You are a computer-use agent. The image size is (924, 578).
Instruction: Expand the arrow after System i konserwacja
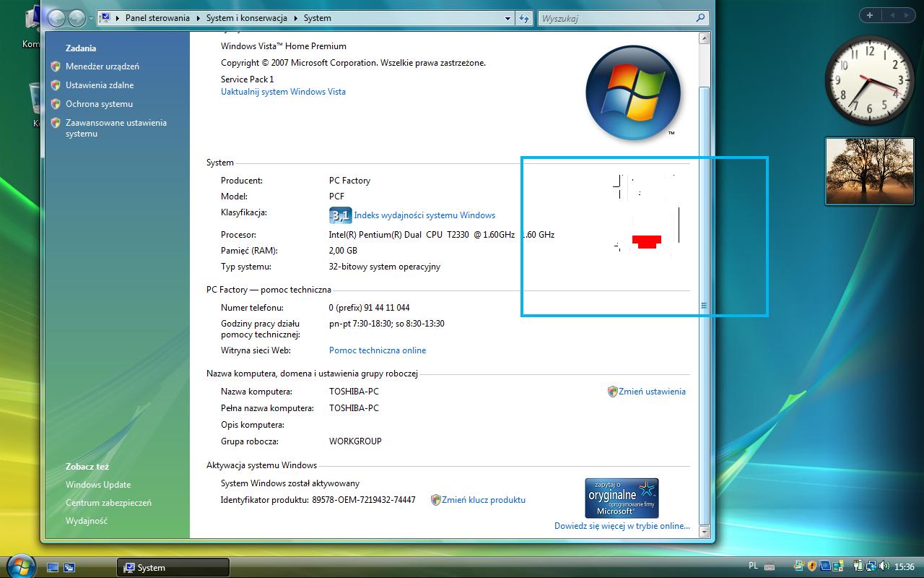295,18
